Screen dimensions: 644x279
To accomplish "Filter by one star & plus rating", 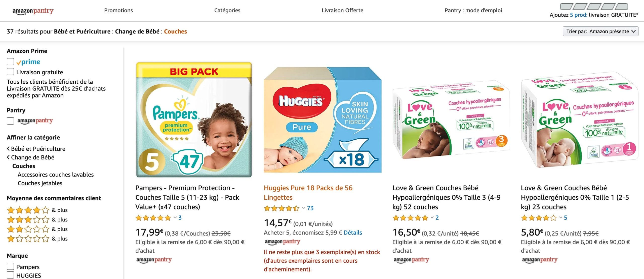I will (x=28, y=239).
